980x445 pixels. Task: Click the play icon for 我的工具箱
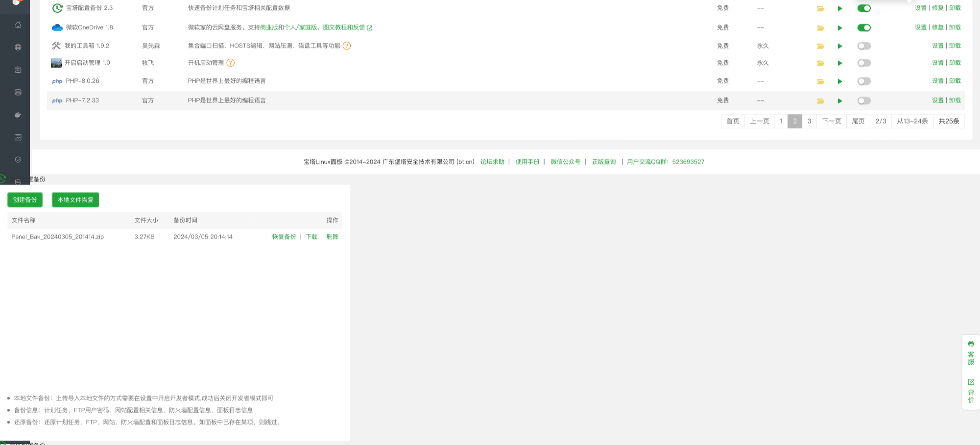pos(840,46)
